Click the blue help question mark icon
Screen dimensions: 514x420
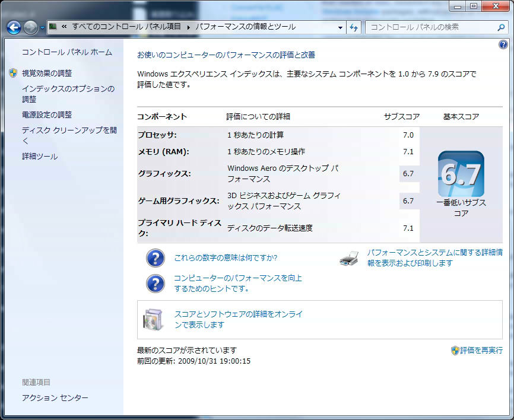coord(503,44)
